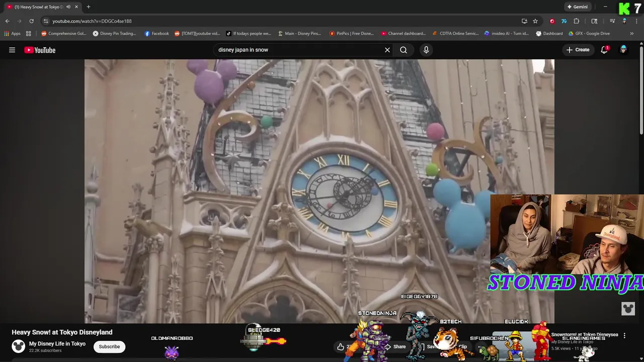The height and width of the screenshot is (362, 644).
Task: Close the 'Heavy Snow! at Tokyo' browser tab
Action: click(x=76, y=7)
